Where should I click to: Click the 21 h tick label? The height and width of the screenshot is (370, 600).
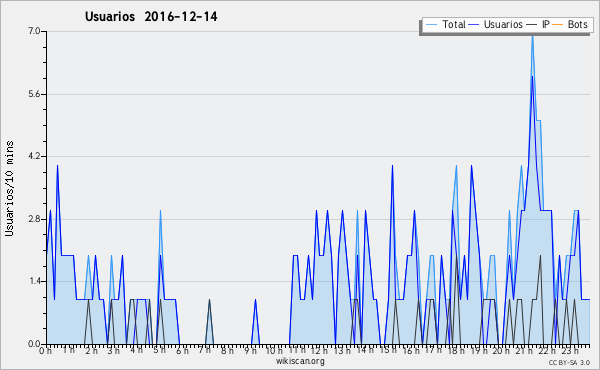click(522, 350)
